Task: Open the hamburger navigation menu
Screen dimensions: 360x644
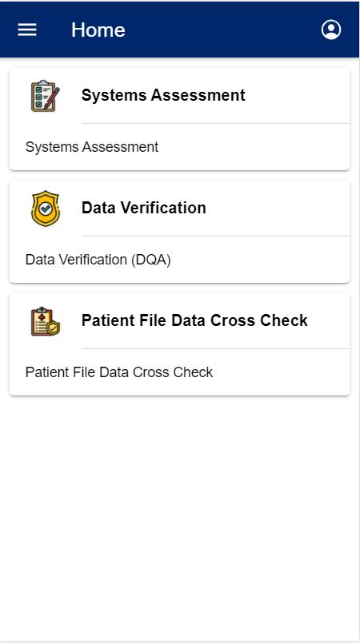Action: tap(27, 30)
